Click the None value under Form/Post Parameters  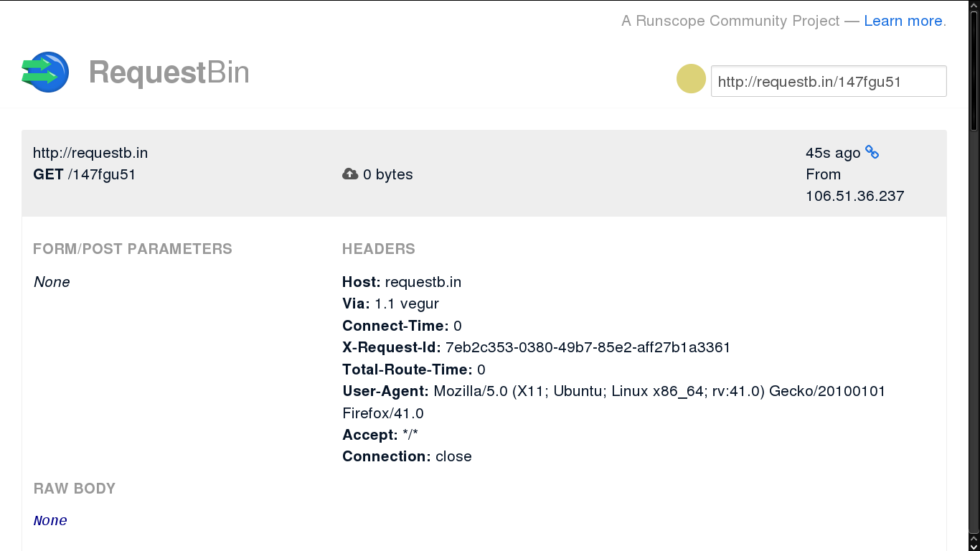(52, 282)
